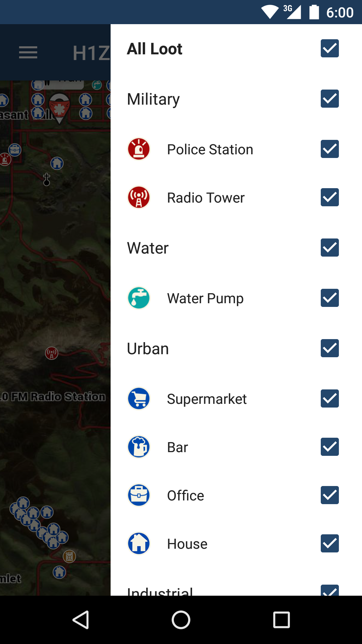Uncheck the Supermarket filter checkbox
Image resolution: width=362 pixels, height=644 pixels.
click(x=330, y=398)
